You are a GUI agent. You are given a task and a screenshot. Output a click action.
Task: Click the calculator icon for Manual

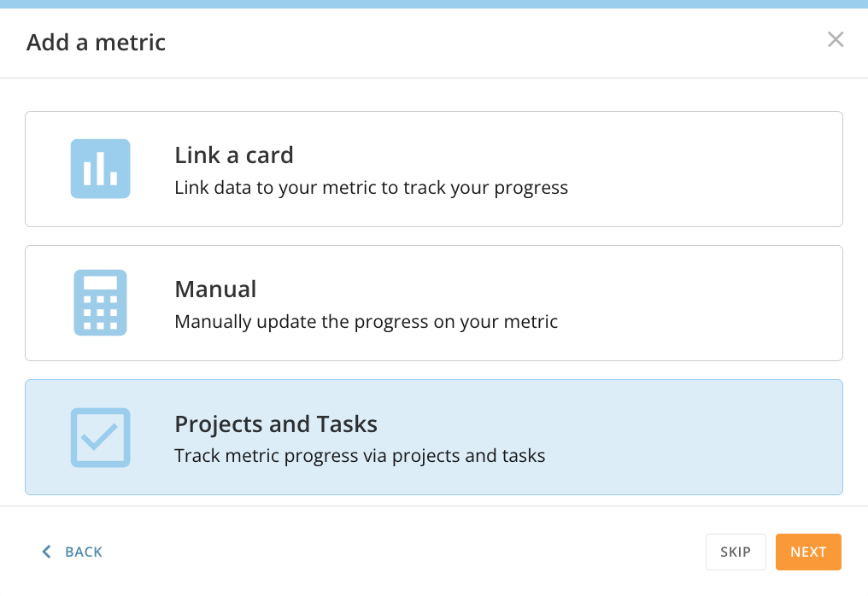tap(100, 303)
